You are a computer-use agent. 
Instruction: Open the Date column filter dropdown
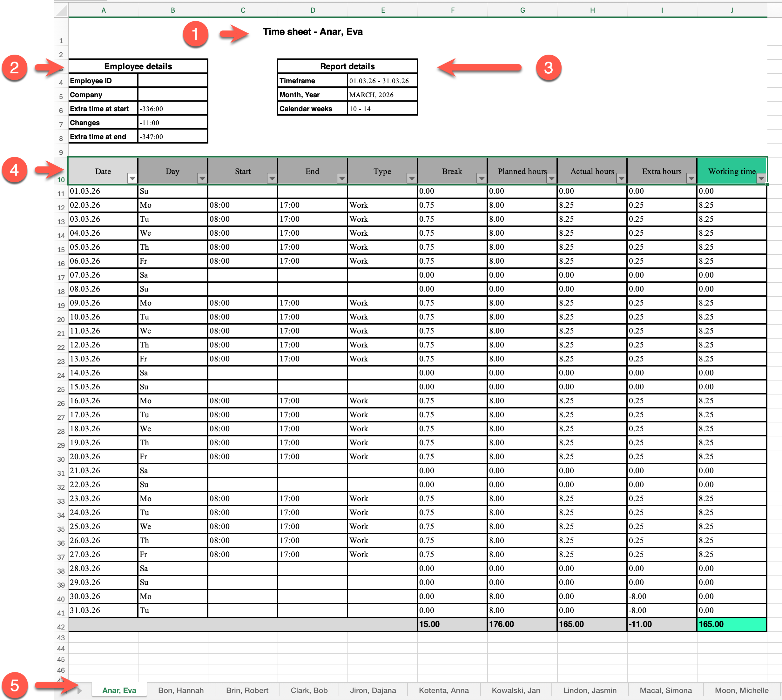(x=132, y=178)
